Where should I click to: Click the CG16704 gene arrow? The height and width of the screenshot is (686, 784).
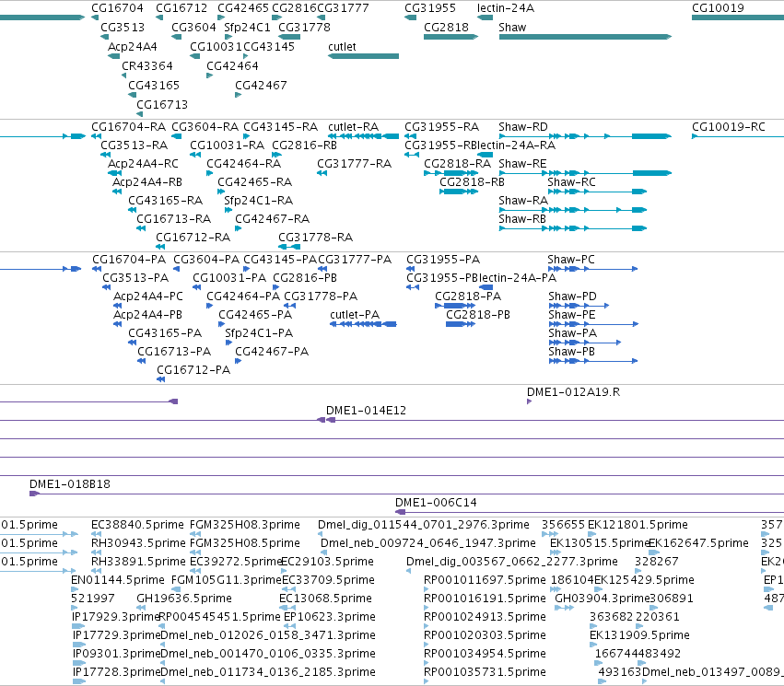95,17
